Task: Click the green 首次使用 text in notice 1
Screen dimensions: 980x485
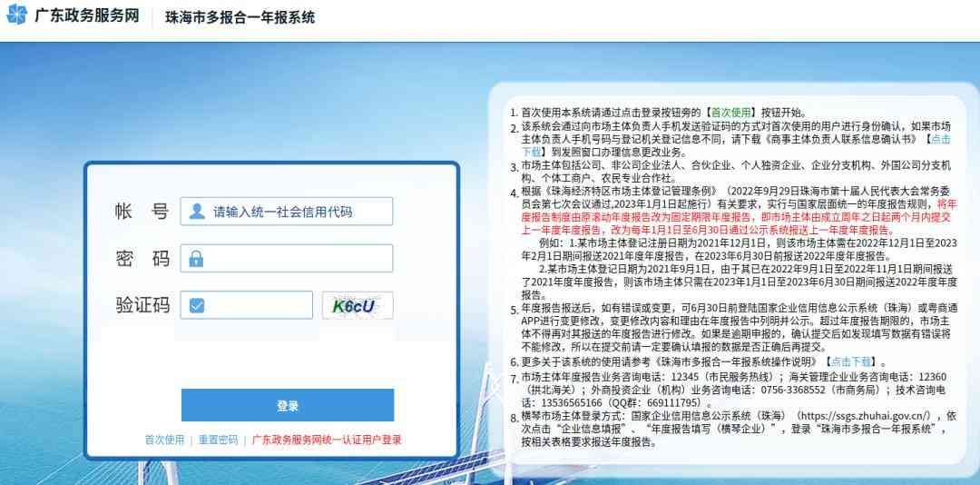Action: click(730, 114)
